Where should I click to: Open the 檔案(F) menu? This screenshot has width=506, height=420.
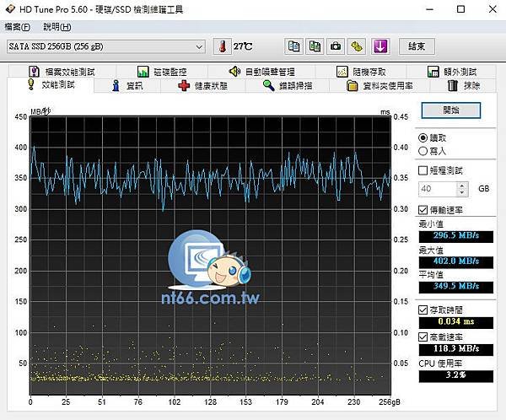click(18, 27)
